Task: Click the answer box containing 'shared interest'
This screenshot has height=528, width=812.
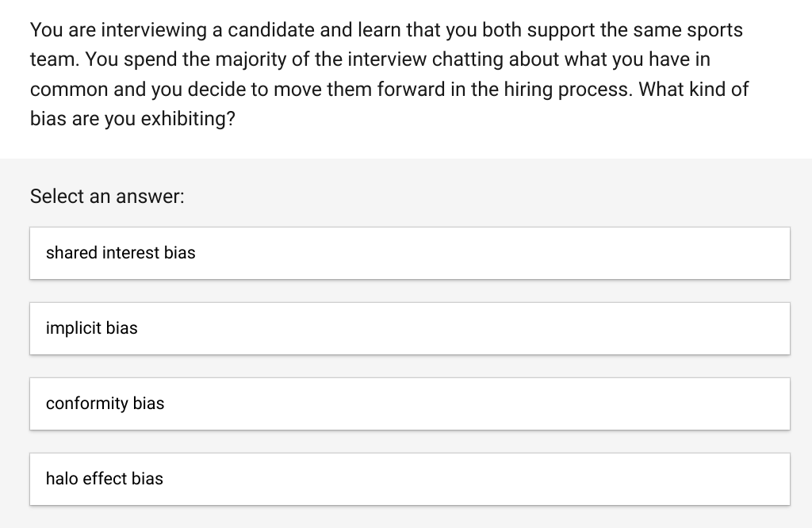Action: [x=120, y=253]
